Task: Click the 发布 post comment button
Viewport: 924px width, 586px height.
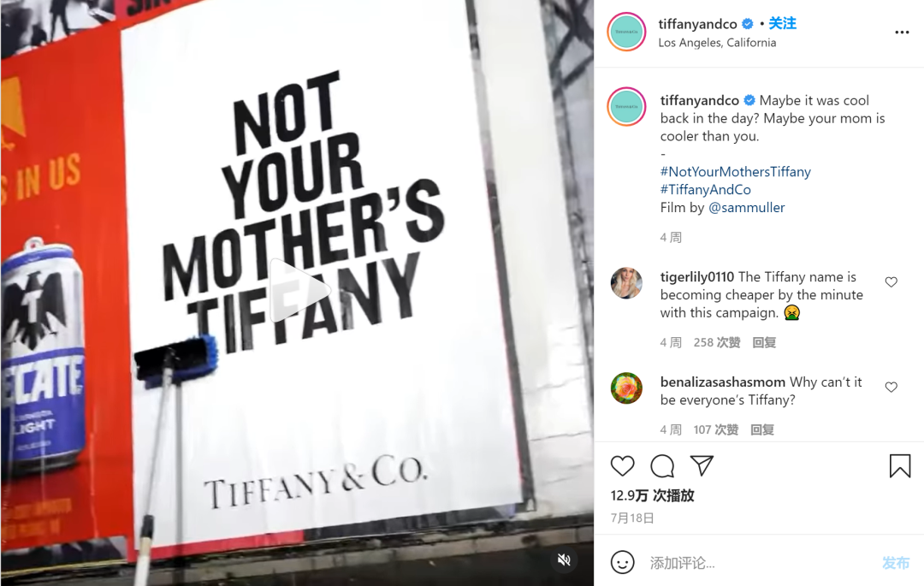Action: point(896,563)
